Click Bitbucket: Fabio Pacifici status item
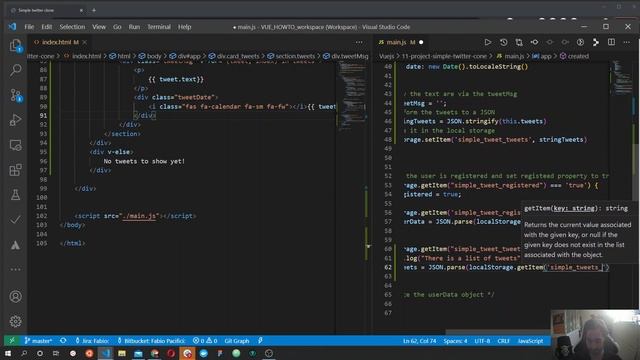This screenshot has width=640, height=360. click(x=151, y=341)
